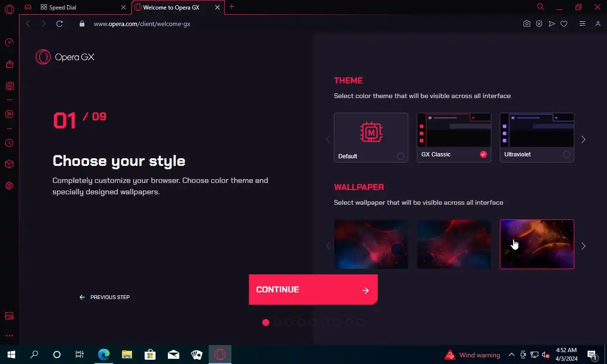Click Wind warning weather alert
Screen dimensions: 607x364
[x=472, y=355]
